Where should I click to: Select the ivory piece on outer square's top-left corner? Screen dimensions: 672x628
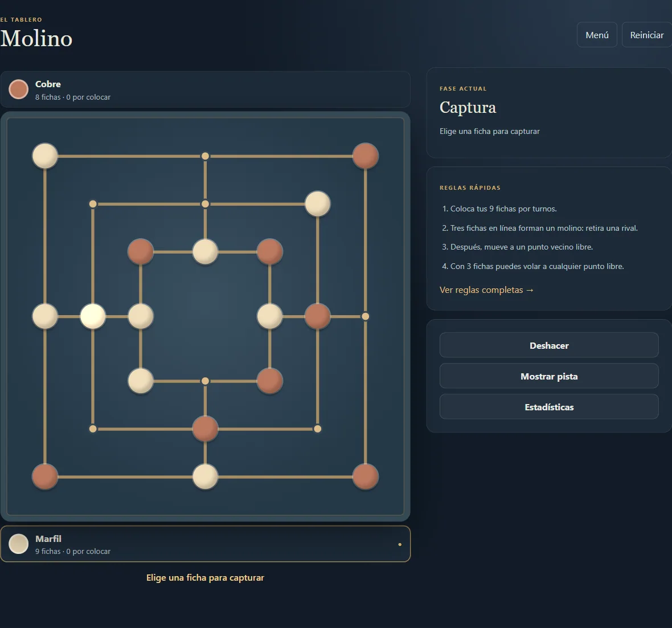coord(45,156)
